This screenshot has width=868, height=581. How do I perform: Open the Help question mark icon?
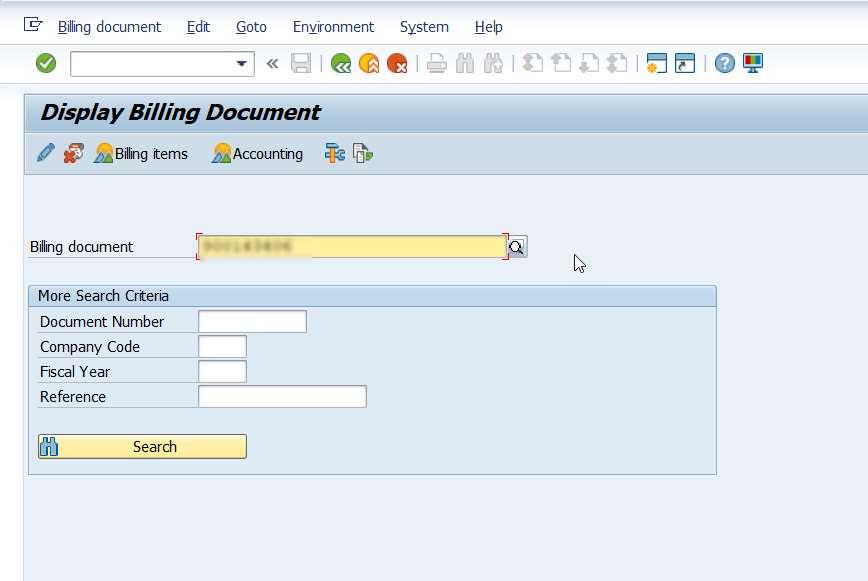click(x=724, y=64)
